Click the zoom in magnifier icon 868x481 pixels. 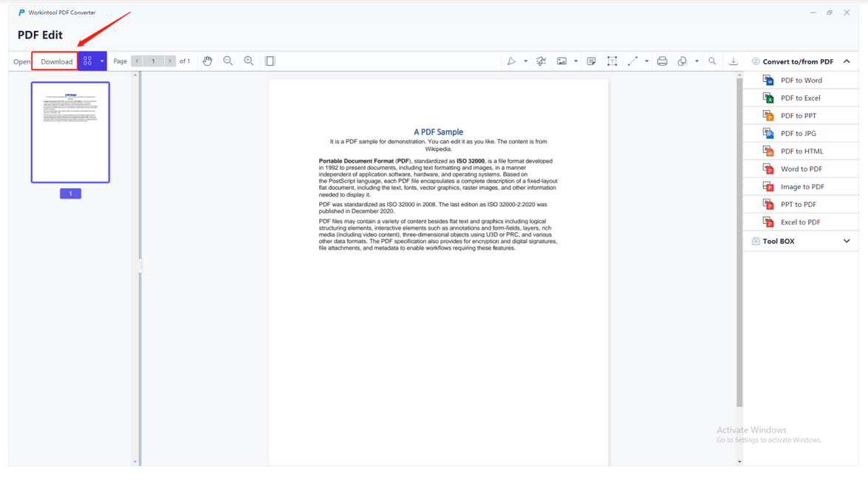click(249, 61)
